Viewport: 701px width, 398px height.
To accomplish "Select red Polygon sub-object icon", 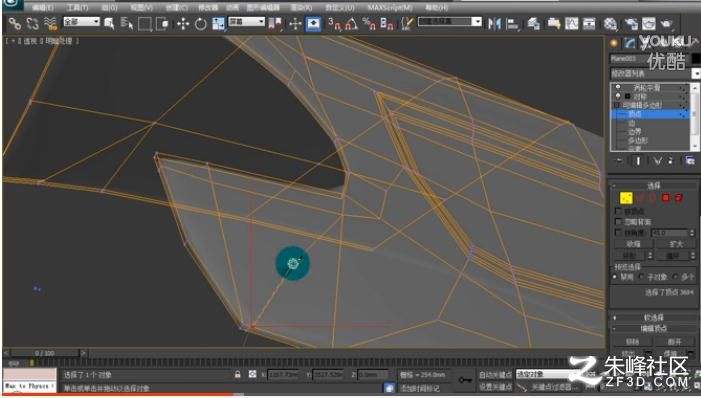I will [x=666, y=198].
